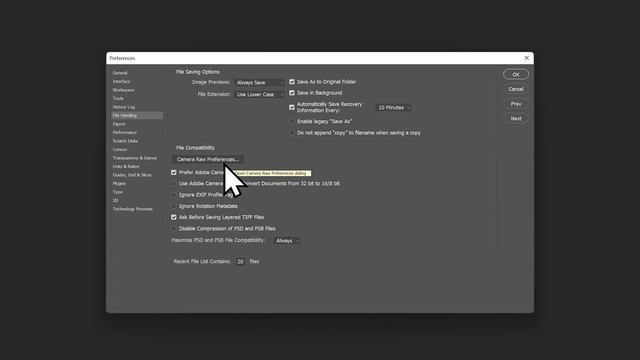640x360 pixels.
Task: Click the Recent File List count field
Action: 240,262
